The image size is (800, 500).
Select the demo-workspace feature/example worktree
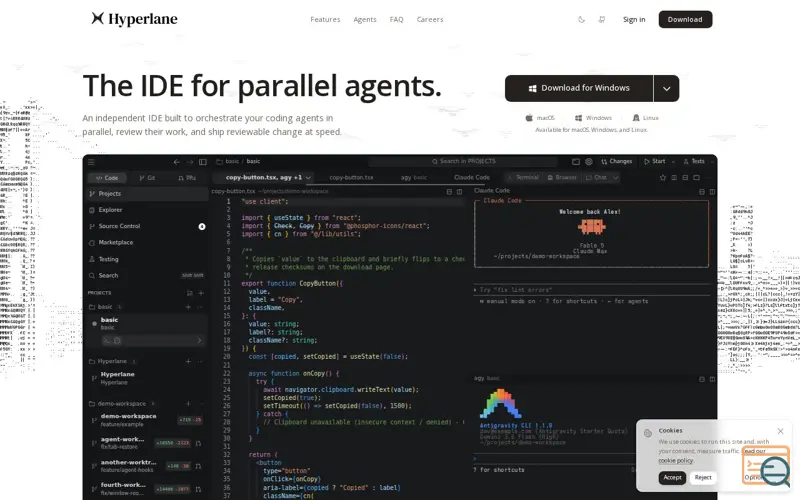coord(146,420)
